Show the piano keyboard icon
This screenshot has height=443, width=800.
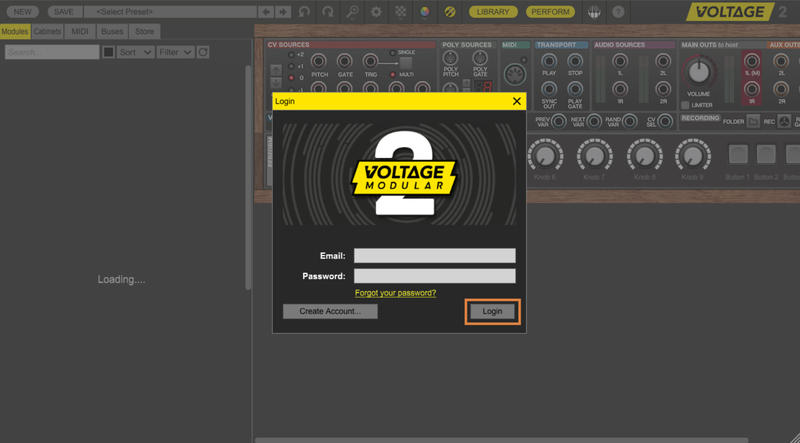pos(594,12)
